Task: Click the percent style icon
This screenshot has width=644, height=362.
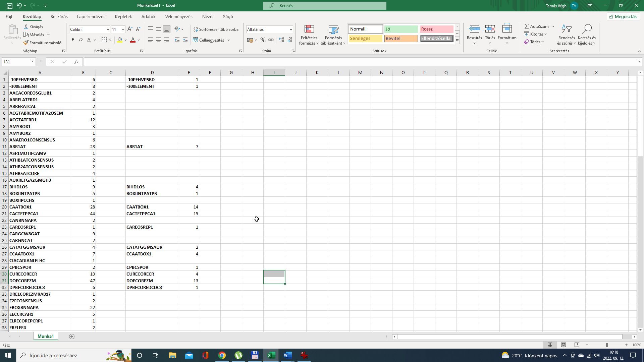Action: (263, 40)
